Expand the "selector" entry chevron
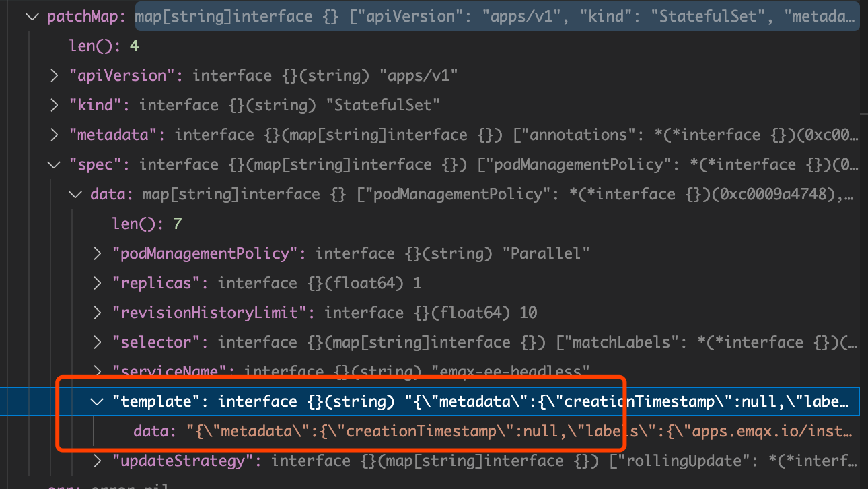 (98, 342)
